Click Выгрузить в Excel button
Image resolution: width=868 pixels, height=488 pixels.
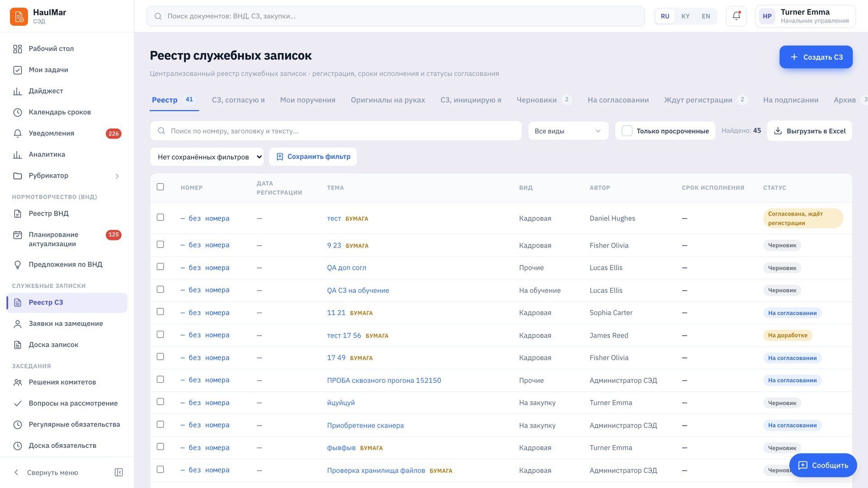[809, 131]
